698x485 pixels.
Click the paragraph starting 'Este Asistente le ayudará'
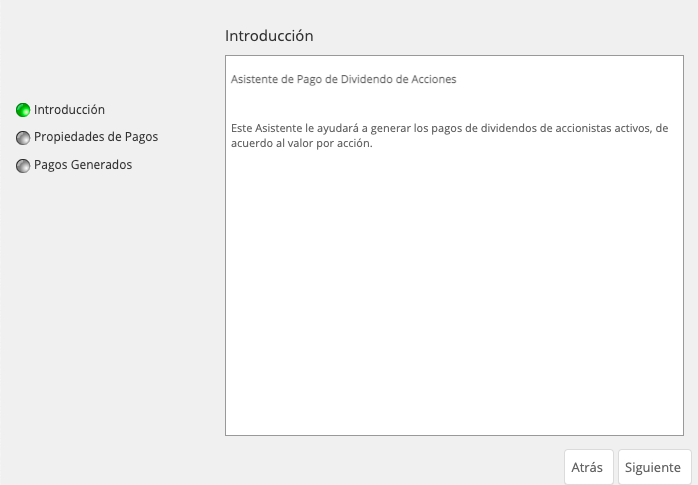pos(450,136)
